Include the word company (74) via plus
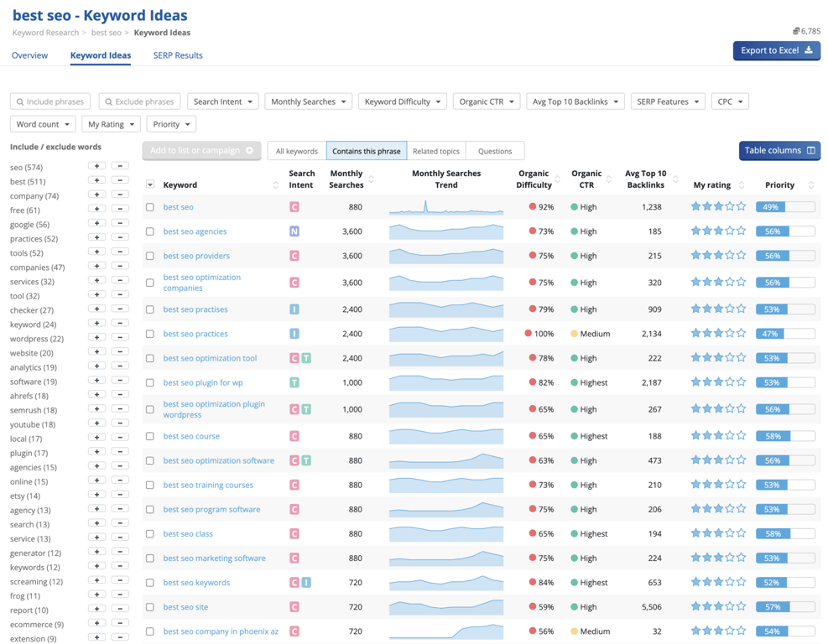 [96, 195]
